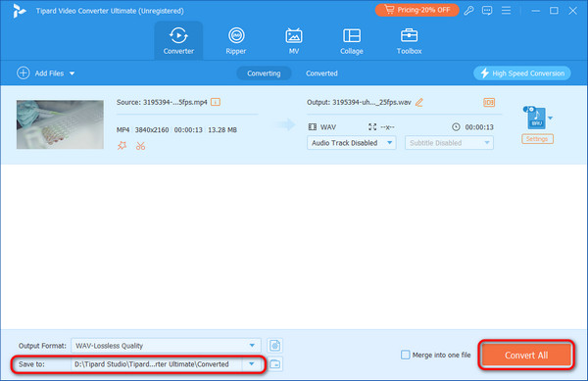Click the scissors cut icon
Image resolution: width=588 pixels, height=381 pixels.
pos(140,146)
